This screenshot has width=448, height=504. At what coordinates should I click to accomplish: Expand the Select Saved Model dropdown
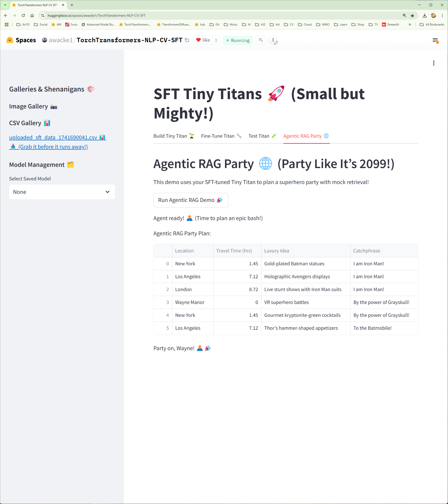pyautogui.click(x=62, y=192)
